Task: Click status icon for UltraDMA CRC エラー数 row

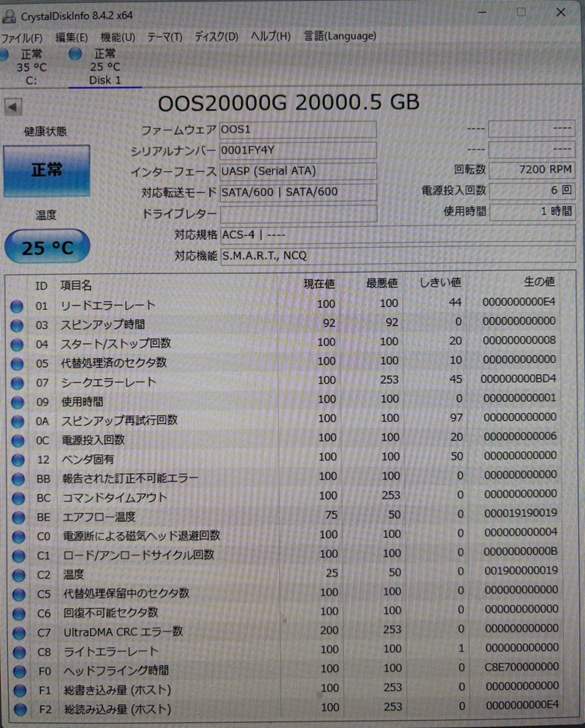Action: click(x=19, y=633)
